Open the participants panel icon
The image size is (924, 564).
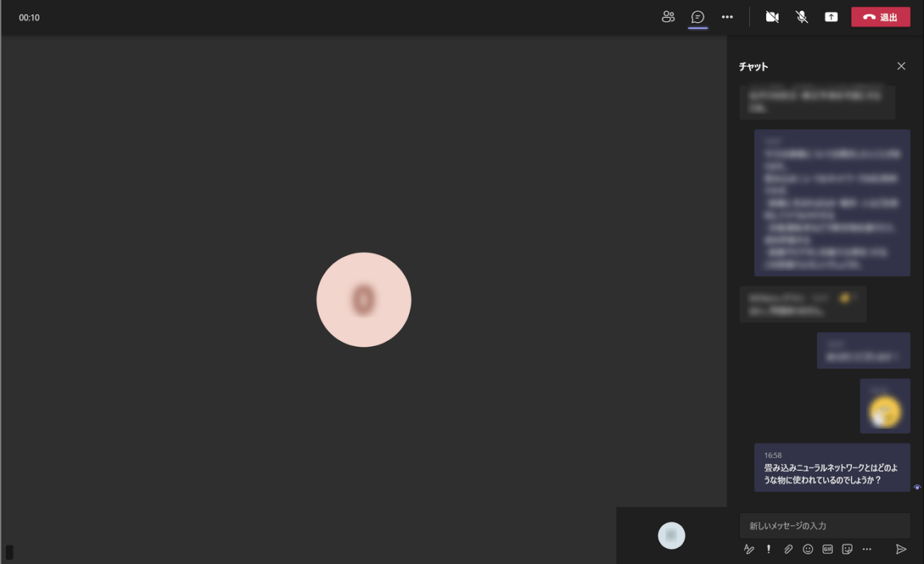(x=668, y=17)
